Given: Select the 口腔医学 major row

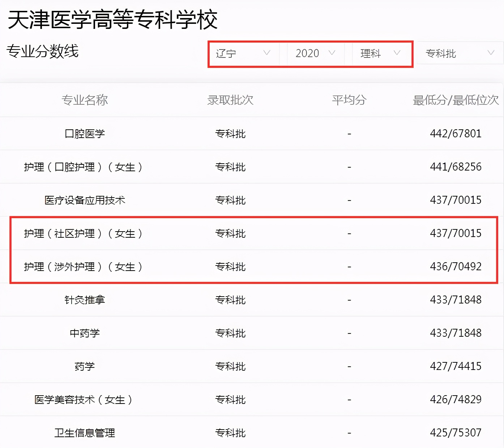Looking at the screenshot, I should tap(85, 133).
